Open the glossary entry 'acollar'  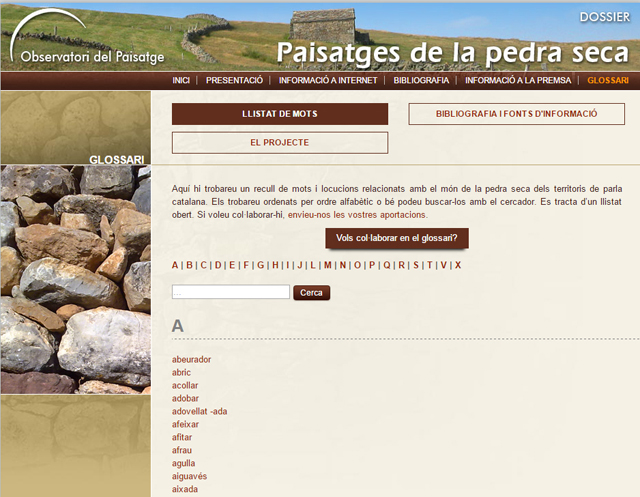point(185,386)
